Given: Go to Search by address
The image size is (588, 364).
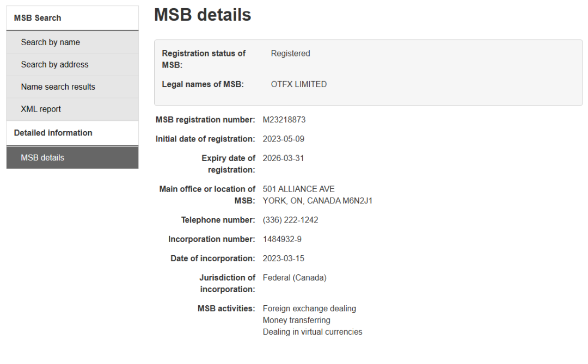Looking at the screenshot, I should coord(54,65).
